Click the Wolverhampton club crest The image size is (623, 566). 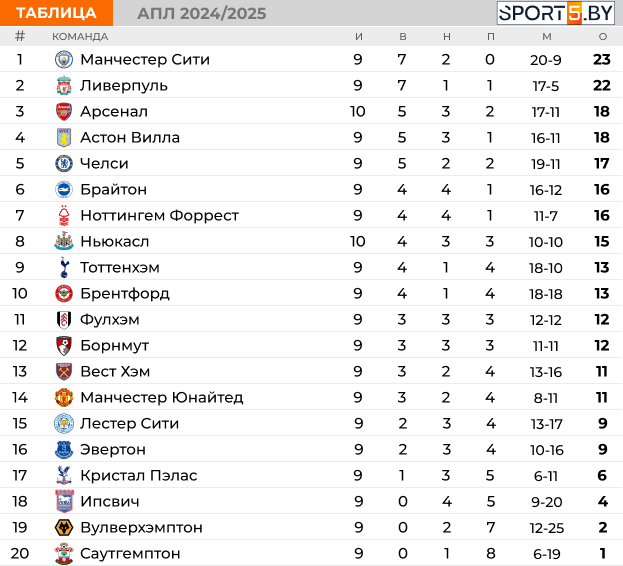(x=64, y=527)
